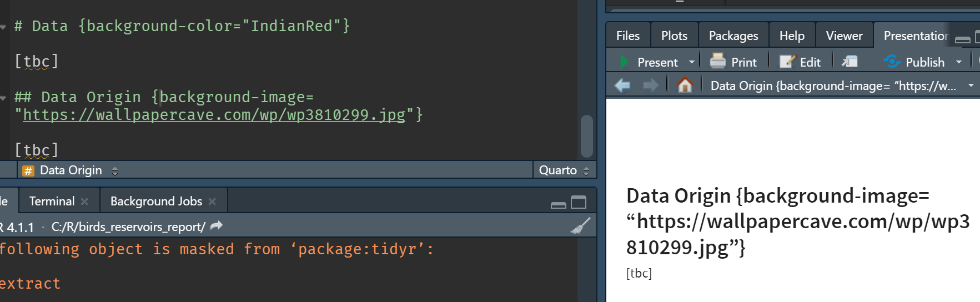Open the Background Jobs tab
The height and width of the screenshot is (302, 980).
point(156,201)
